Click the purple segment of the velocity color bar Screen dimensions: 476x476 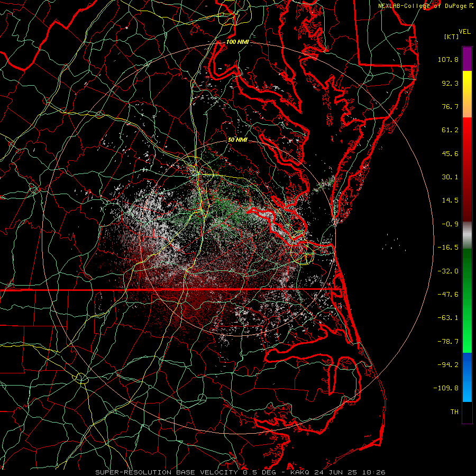pos(467,59)
